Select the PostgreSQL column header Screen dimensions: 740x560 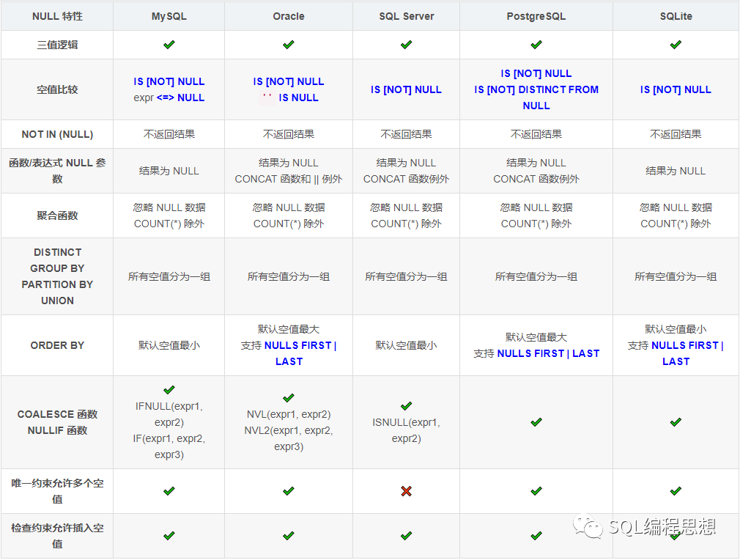[536, 16]
